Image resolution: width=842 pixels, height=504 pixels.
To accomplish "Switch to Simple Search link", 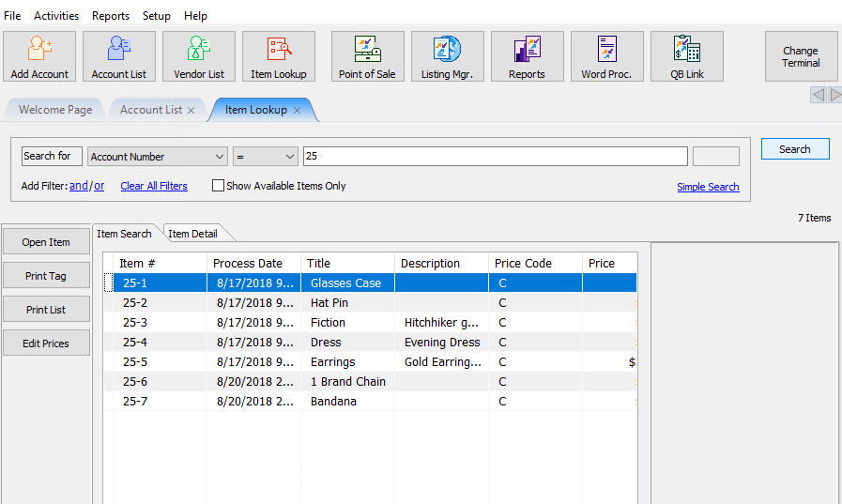I will click(708, 187).
